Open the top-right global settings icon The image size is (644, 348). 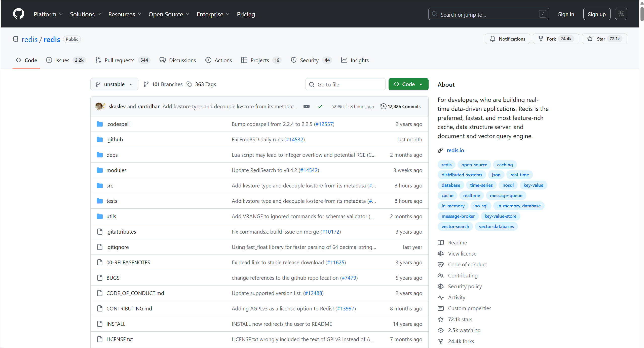click(621, 14)
